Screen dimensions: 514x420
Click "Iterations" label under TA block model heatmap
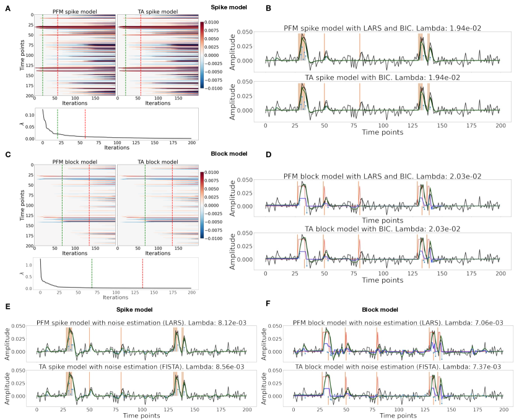tap(158, 253)
